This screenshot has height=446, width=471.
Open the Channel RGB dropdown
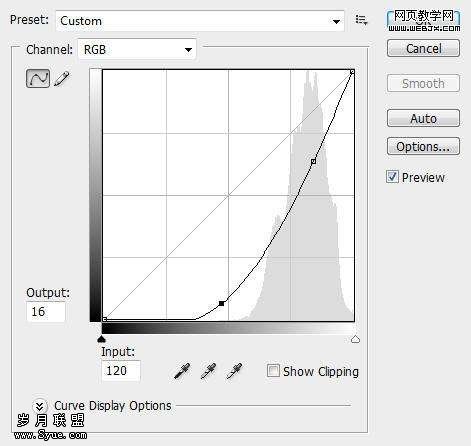coord(137,50)
